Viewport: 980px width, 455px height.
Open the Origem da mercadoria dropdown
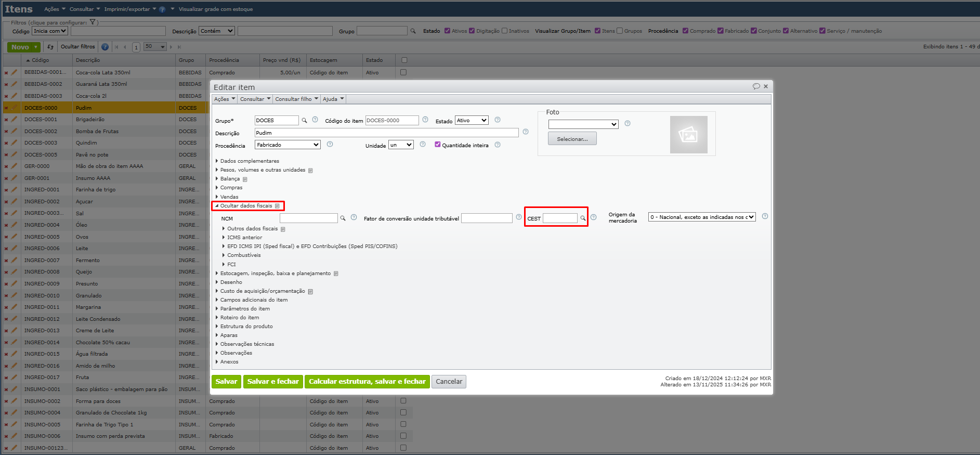click(702, 217)
